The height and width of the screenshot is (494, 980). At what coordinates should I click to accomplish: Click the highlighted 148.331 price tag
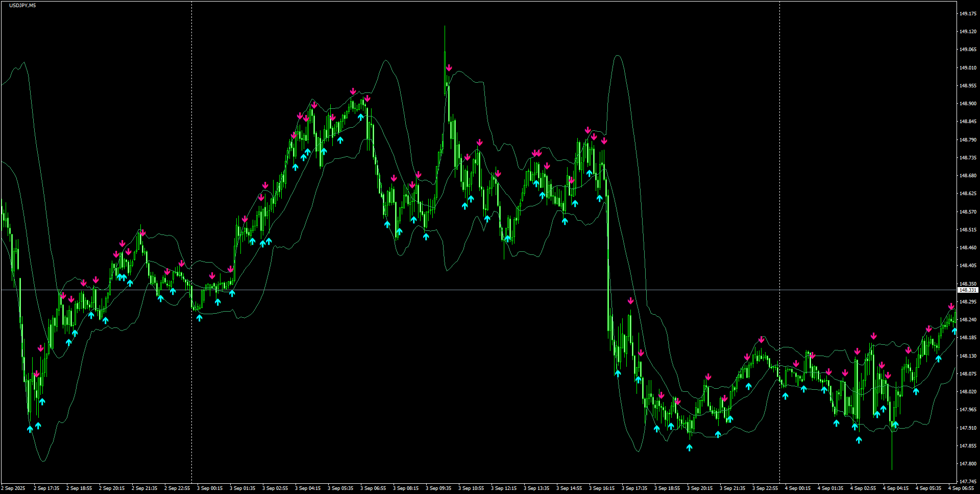[968, 290]
